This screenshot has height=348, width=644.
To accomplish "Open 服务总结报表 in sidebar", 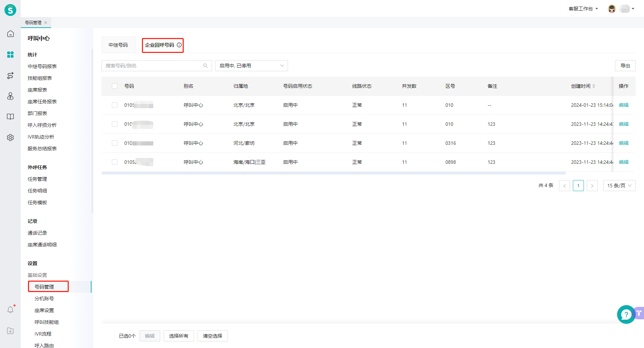I will tap(42, 149).
